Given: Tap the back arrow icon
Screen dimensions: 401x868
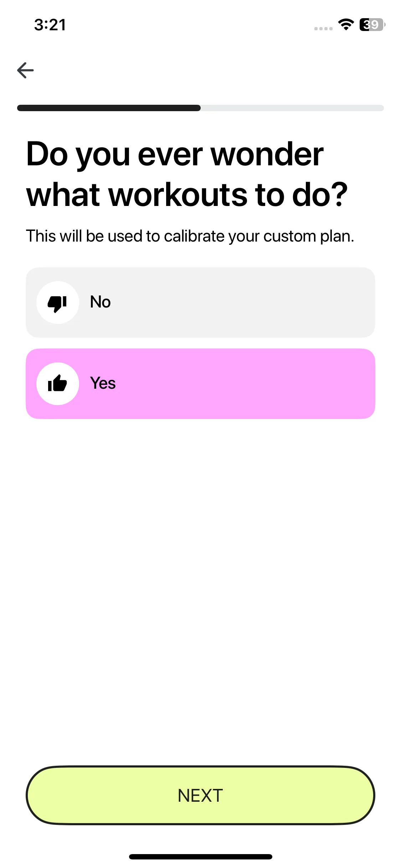Looking at the screenshot, I should click(x=25, y=70).
